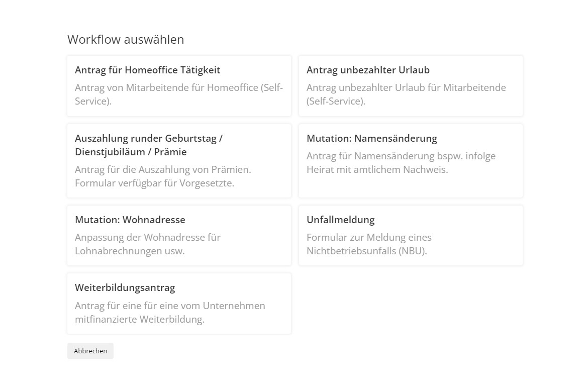Click description 'Formular zur Meldung eines'
Image resolution: width=588 pixels, height=392 pixels.
369,238
